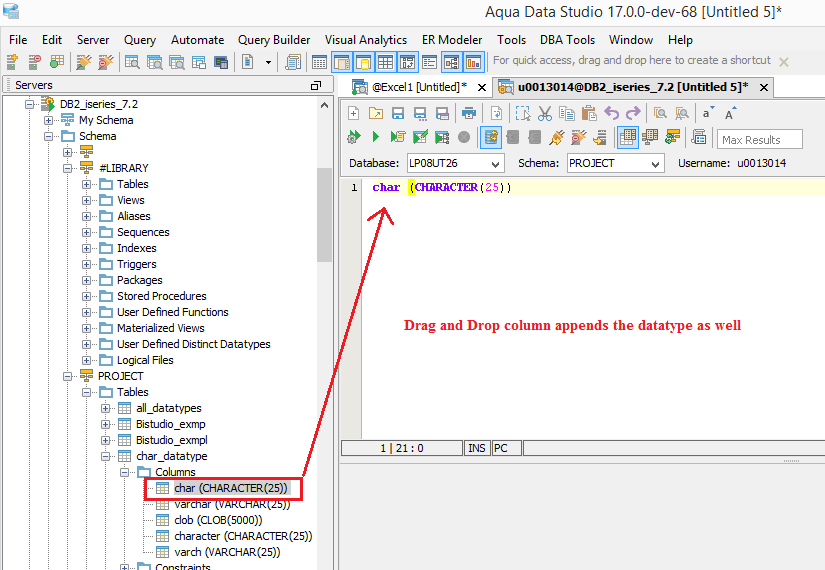Click the Open file folder icon
Image resolution: width=825 pixels, height=570 pixels.
pos(376,113)
